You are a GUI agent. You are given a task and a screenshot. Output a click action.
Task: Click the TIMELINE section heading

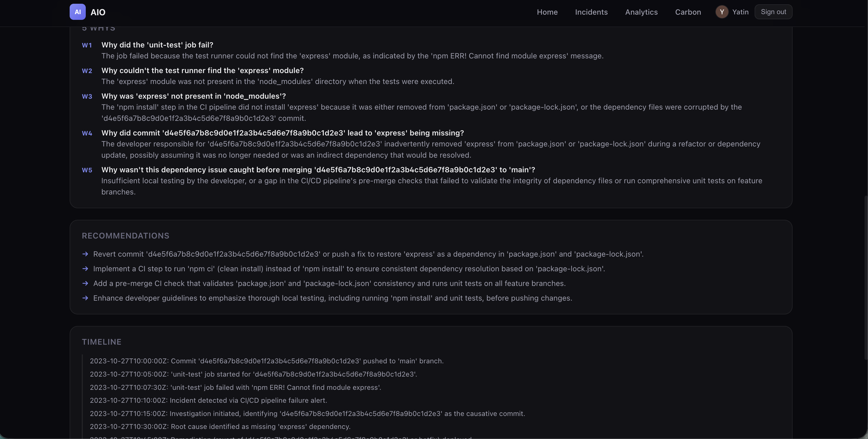(101, 342)
